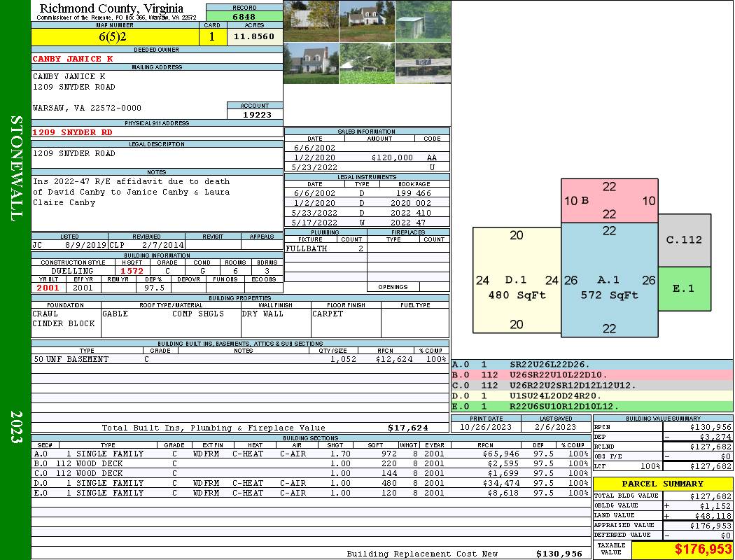Select the gray C.112 sketch block
Viewport: 735px width, 560px height.
[x=685, y=240]
